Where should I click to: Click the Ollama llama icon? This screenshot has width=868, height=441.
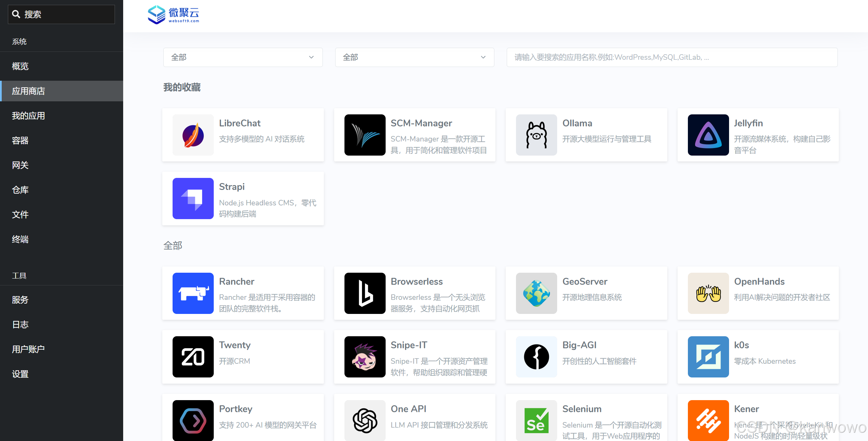[536, 135]
